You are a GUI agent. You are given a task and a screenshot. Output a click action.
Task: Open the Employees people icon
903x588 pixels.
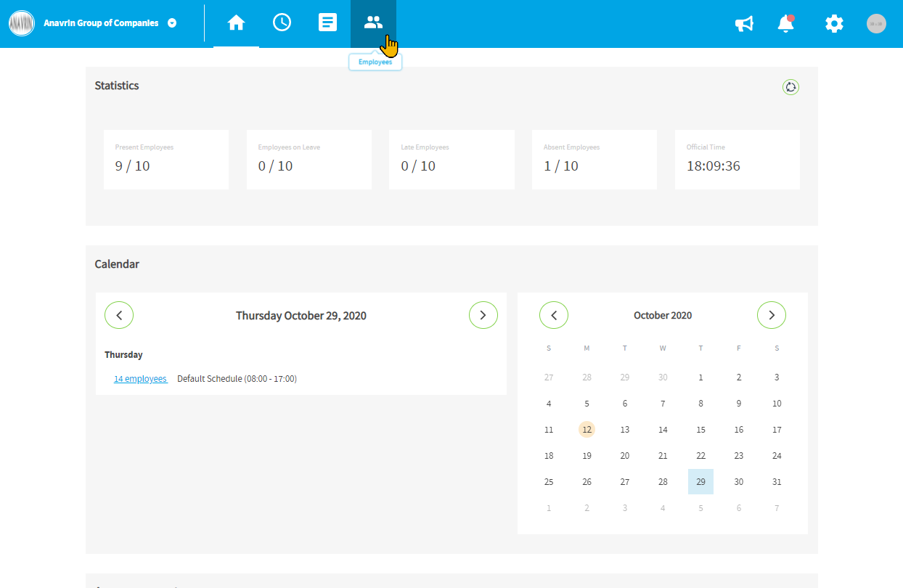point(373,23)
